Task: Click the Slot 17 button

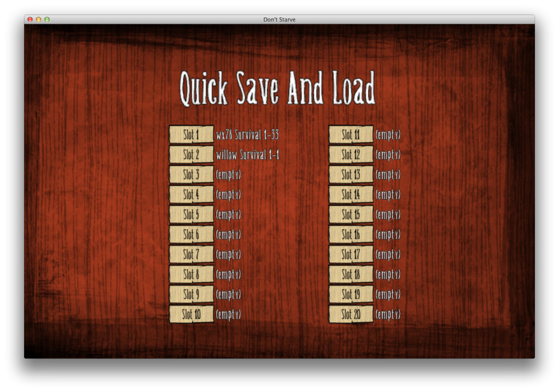Action: click(351, 254)
